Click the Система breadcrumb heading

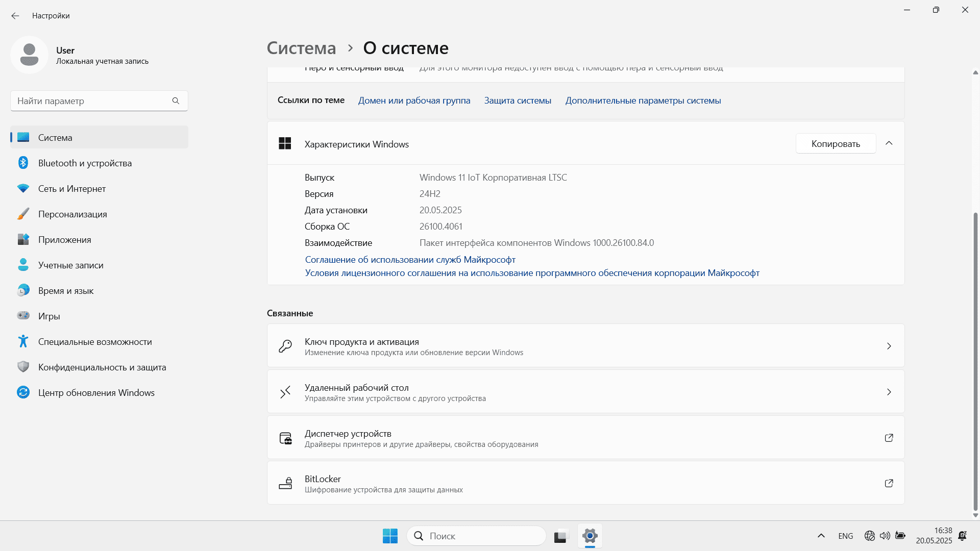[301, 48]
